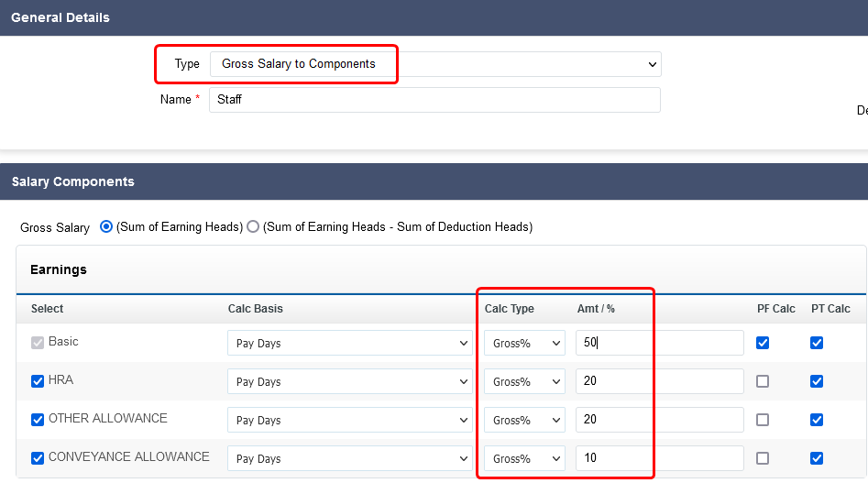Uncheck the CONVEYANCE ALLOWANCE checkbox

[38, 458]
